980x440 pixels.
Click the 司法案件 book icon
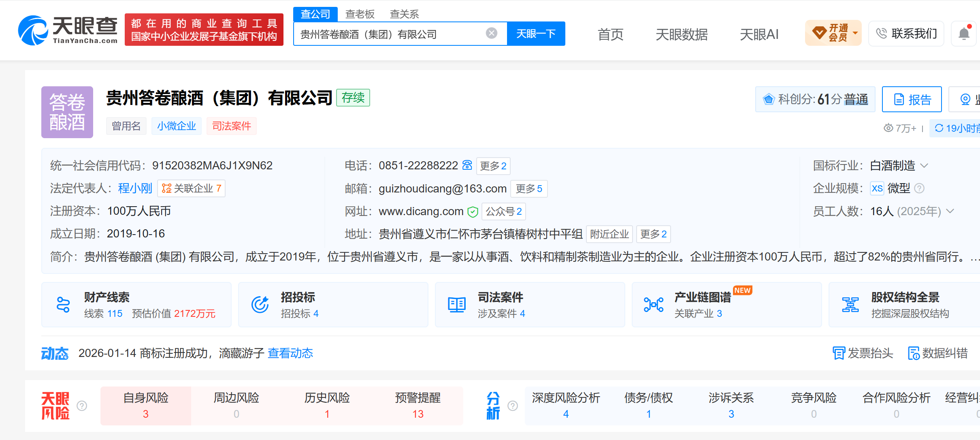point(457,305)
